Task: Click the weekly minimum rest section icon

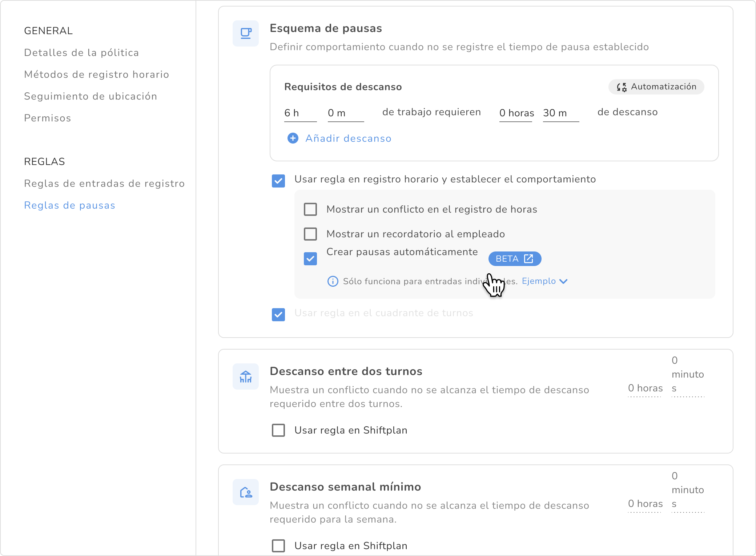Action: [246, 492]
